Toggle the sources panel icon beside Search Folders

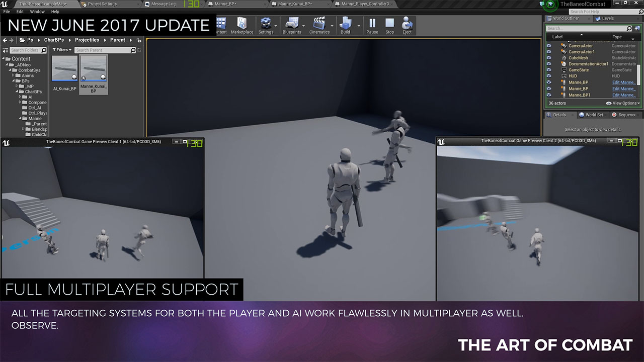(6, 50)
